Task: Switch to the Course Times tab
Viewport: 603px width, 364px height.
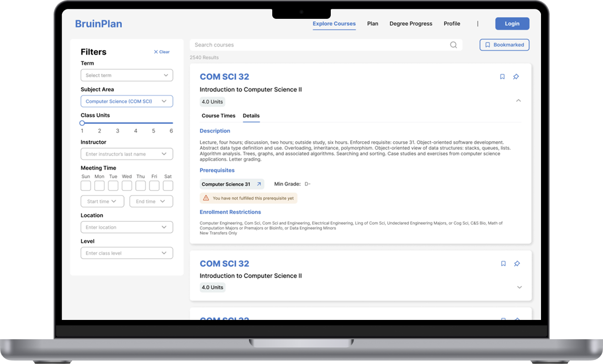Action: click(219, 116)
